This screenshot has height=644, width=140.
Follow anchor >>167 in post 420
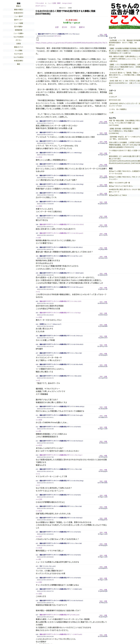click(x=39, y=536)
